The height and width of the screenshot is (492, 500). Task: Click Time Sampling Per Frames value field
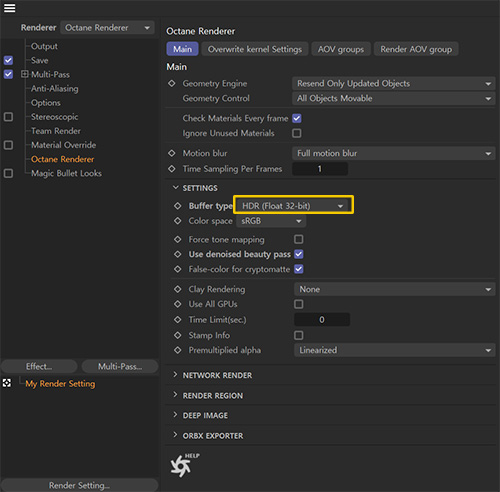[x=320, y=169]
